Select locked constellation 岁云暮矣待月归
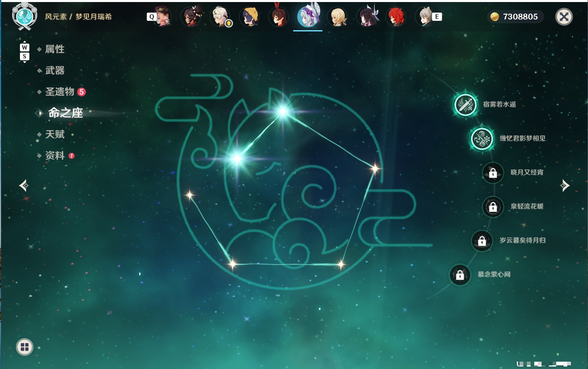Image resolution: width=588 pixels, height=369 pixels. click(482, 241)
